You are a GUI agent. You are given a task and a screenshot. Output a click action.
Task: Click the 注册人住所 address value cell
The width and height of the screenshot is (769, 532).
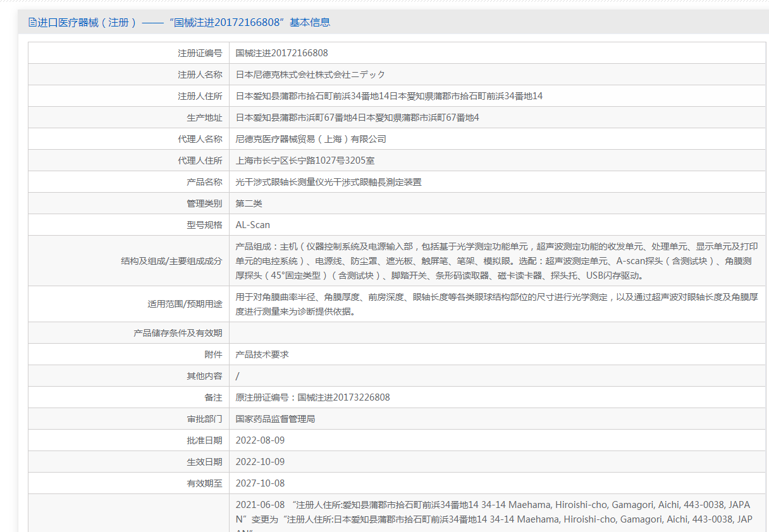389,96
